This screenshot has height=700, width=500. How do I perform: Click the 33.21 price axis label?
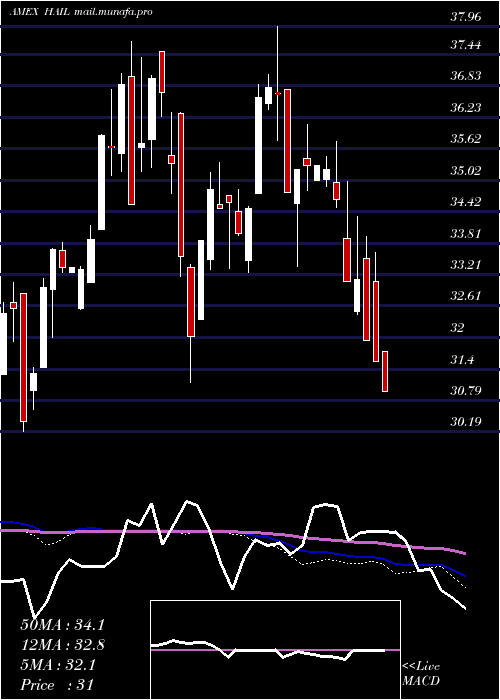tap(465, 265)
